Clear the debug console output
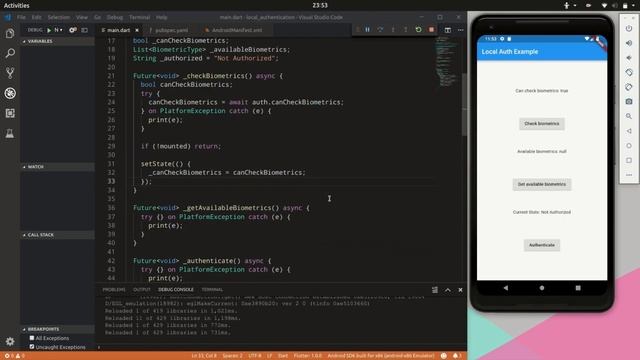The height and width of the screenshot is (360, 640). click(x=435, y=290)
